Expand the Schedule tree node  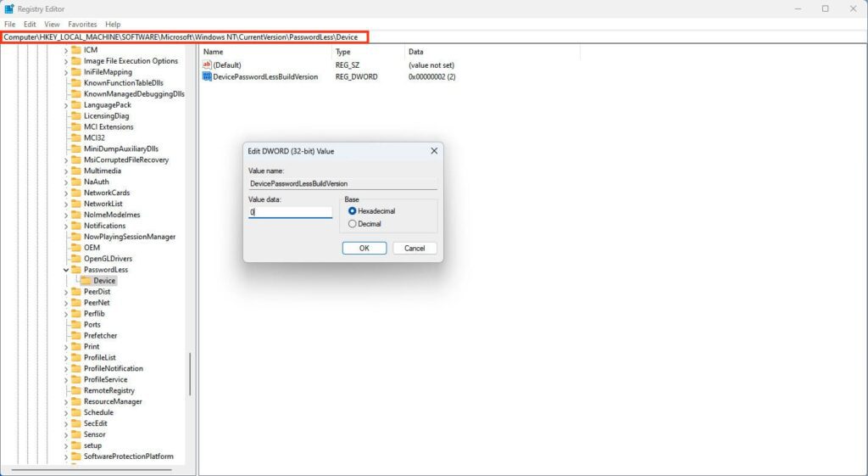(66, 412)
